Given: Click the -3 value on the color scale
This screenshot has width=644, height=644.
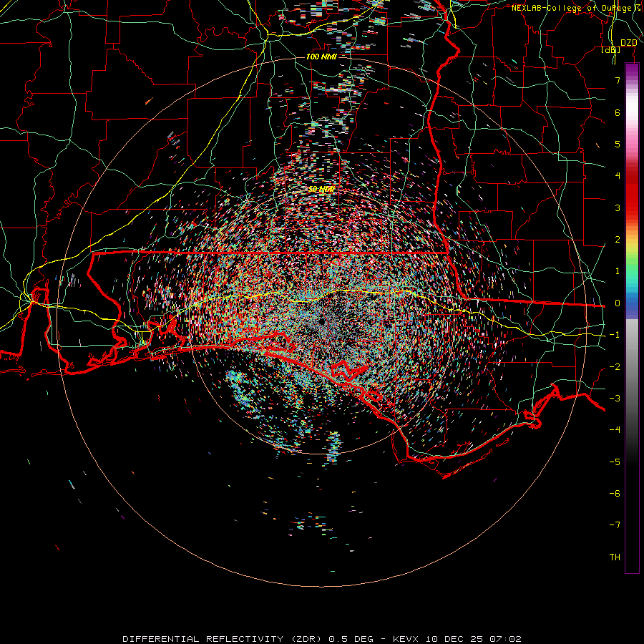Looking at the screenshot, I should 615,399.
